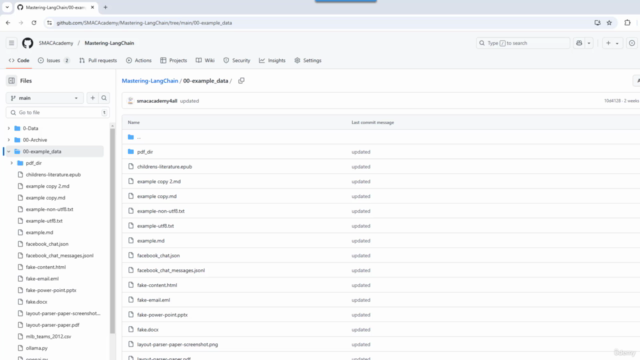Open example-utf8.txt in file list
Image resolution: width=640 pixels, height=360 pixels.
click(156, 226)
